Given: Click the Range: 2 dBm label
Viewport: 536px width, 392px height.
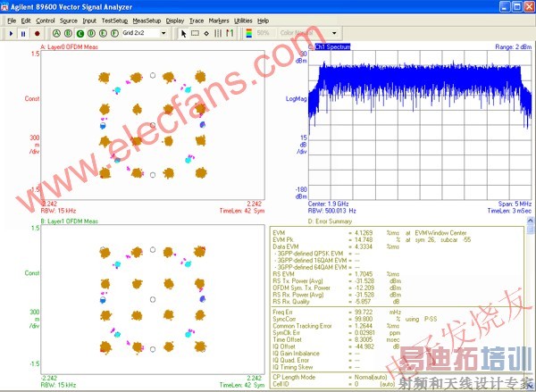Looking at the screenshot, I should 513,46.
